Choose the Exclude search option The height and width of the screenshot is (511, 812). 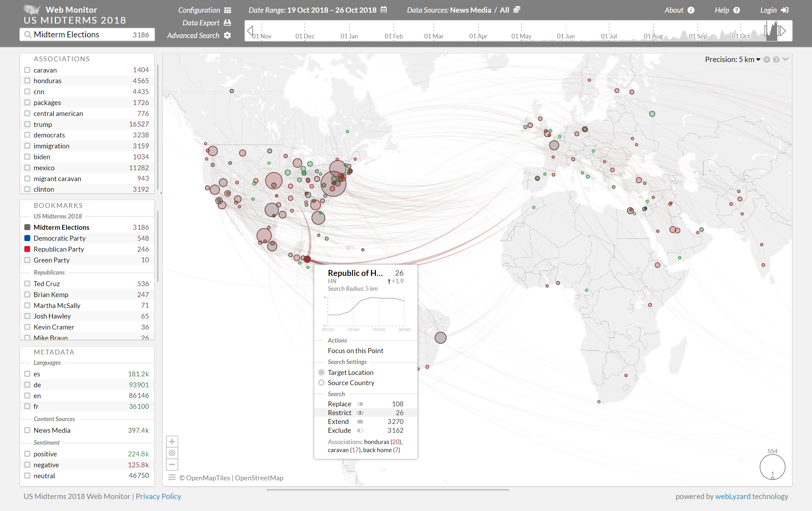339,430
